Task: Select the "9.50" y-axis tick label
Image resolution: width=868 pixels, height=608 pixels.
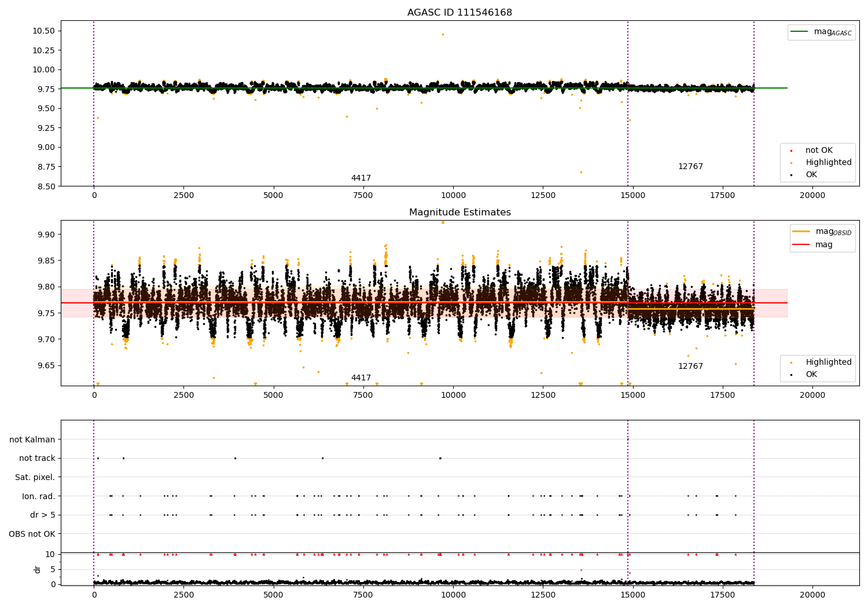Action: [46, 108]
